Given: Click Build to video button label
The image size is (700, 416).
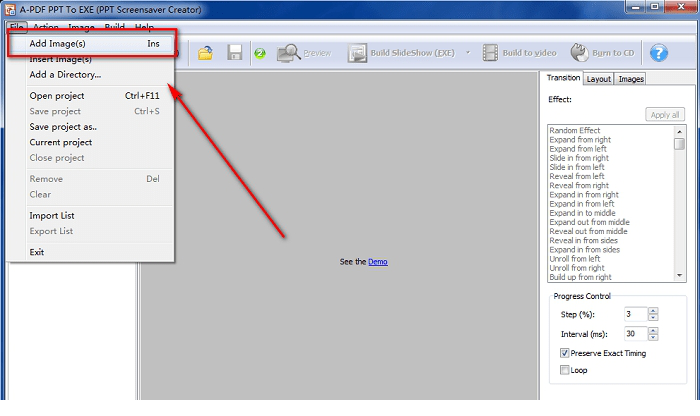Looking at the screenshot, I should [529, 53].
